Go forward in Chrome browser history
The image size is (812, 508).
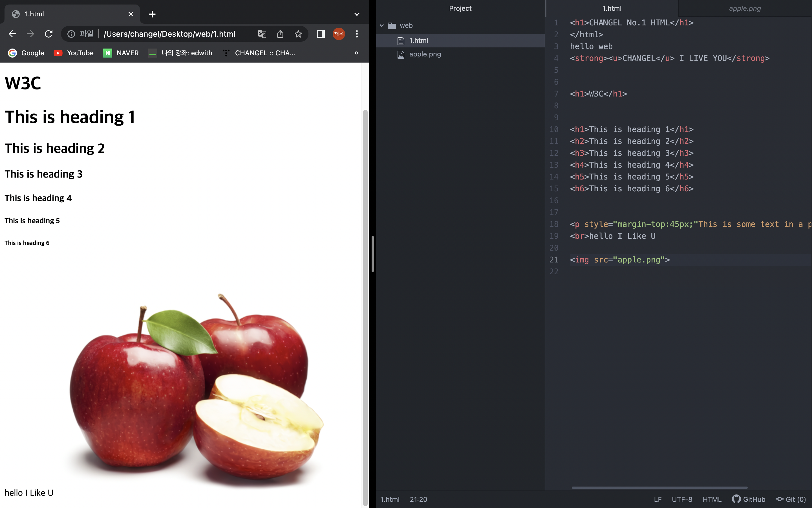pos(30,34)
